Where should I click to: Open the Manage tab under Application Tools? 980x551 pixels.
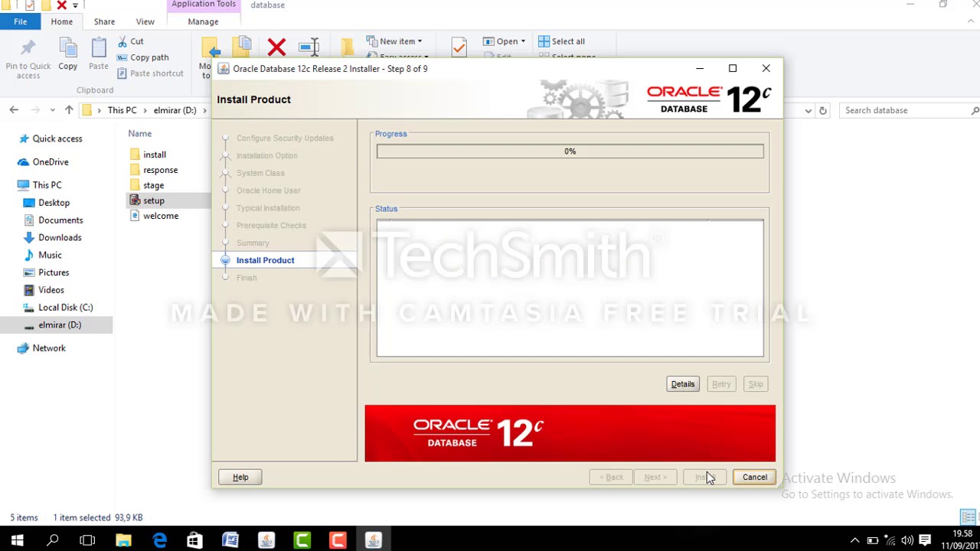coord(203,21)
